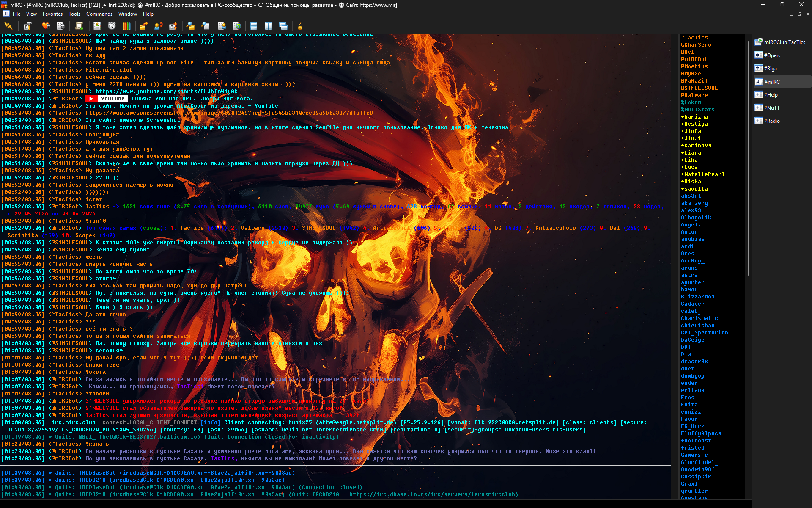Screen dimensions: 812x508
Task: Switch to the #Opers channel
Action: pyautogui.click(x=768, y=55)
